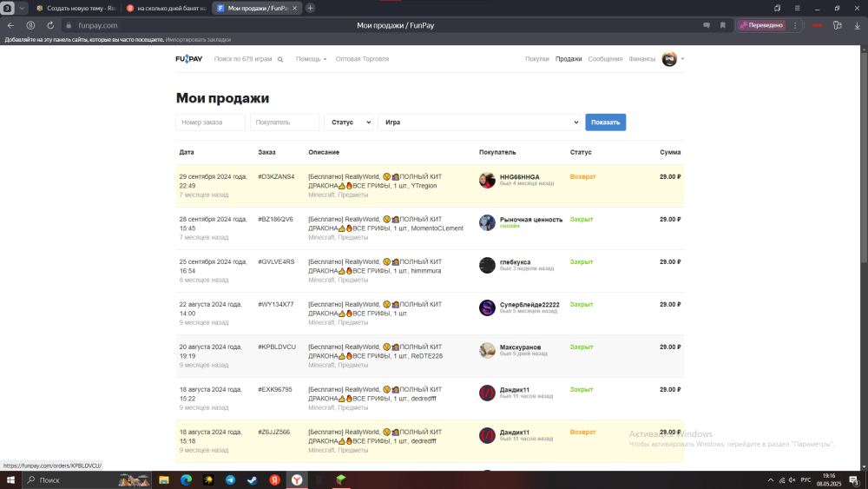Open order #KPBLDVCU
Image resolution: width=868 pixels, height=489 pixels.
click(276, 347)
